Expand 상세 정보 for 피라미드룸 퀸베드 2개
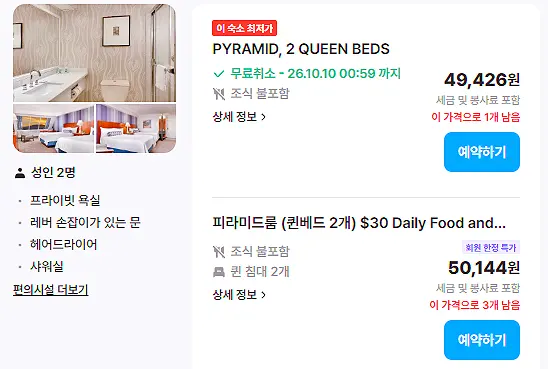 [239, 295]
